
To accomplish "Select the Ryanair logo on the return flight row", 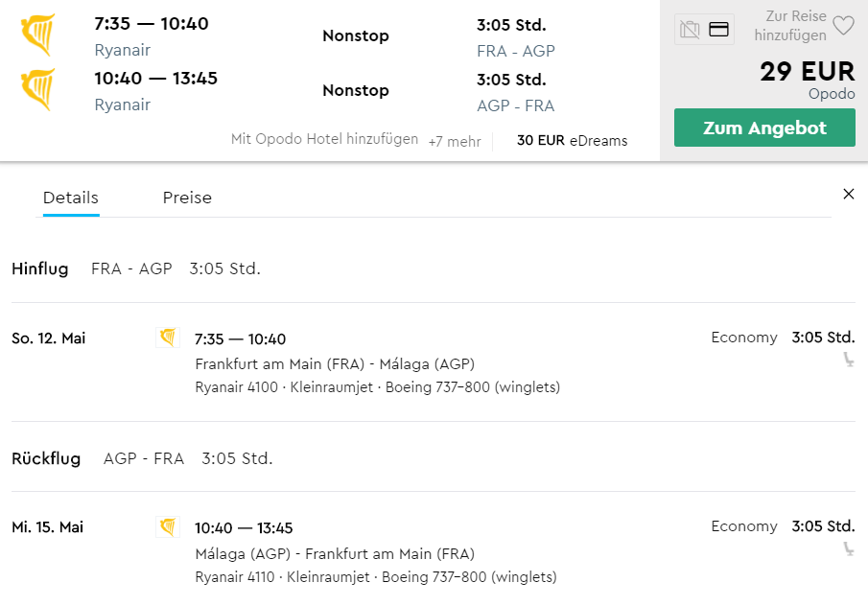I will point(37,87).
